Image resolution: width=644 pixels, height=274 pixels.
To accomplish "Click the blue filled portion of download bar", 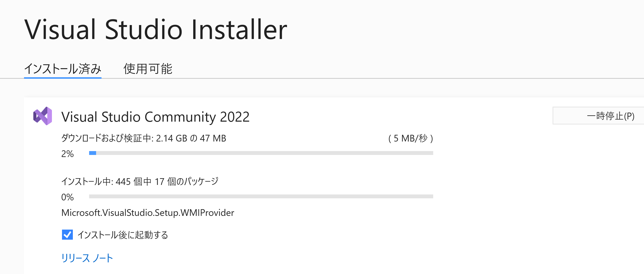I will point(92,153).
